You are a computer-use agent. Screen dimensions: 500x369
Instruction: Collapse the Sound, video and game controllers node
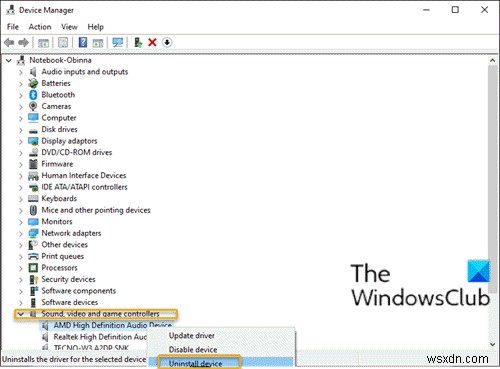pyautogui.click(x=21, y=314)
